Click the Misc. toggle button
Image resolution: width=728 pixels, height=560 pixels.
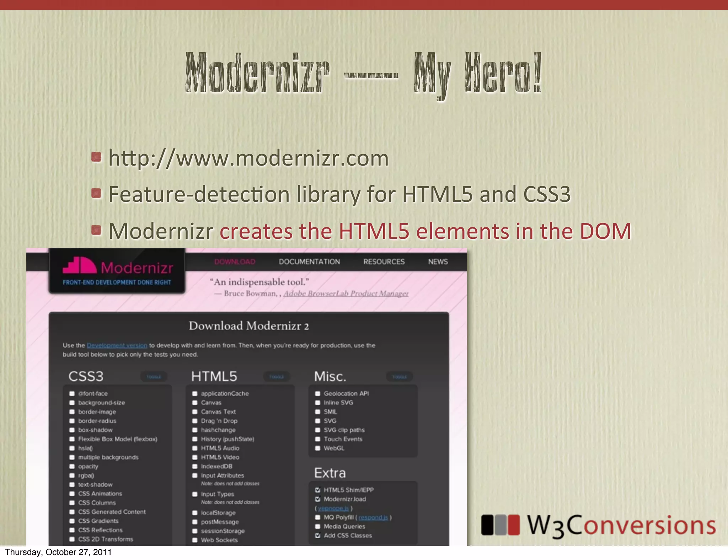pyautogui.click(x=400, y=377)
